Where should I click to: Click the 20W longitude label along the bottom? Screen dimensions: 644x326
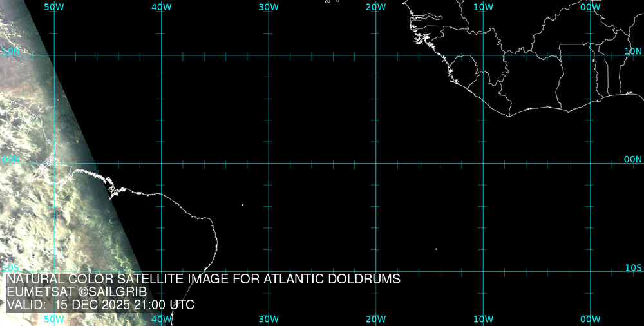[x=375, y=319]
